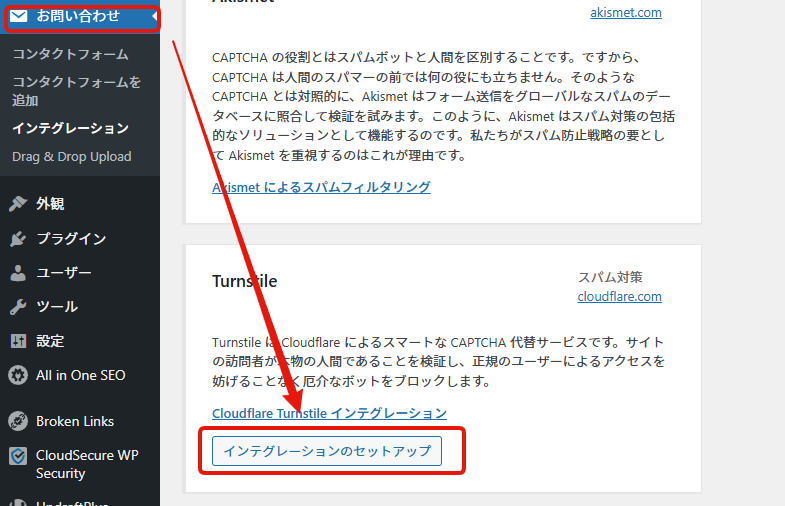Select コンタクトフォームを追加 in the sidebar
785x506 pixels.
(x=76, y=91)
